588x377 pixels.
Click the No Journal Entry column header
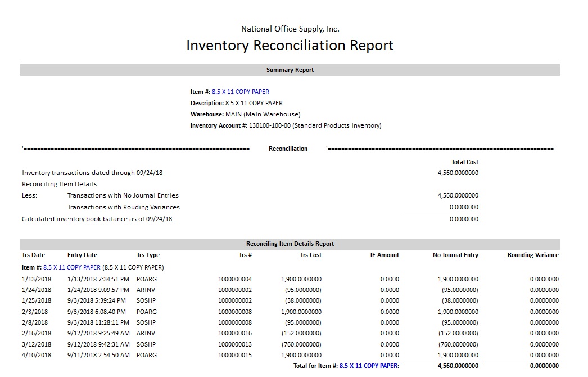(x=455, y=255)
